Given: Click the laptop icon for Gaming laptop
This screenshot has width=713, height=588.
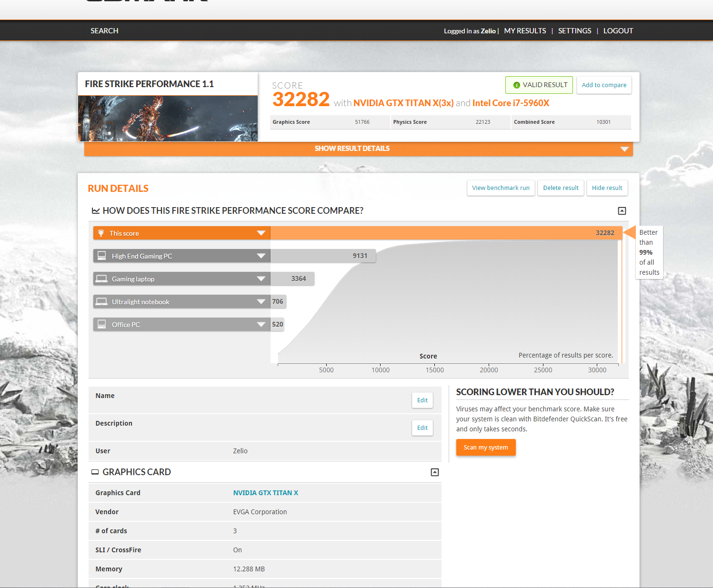Looking at the screenshot, I should coord(101,279).
